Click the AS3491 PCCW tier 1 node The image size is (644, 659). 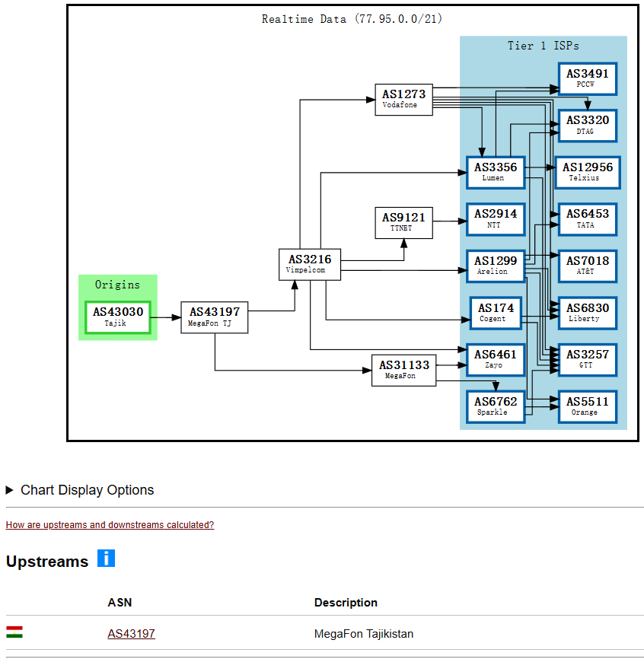coord(587,78)
